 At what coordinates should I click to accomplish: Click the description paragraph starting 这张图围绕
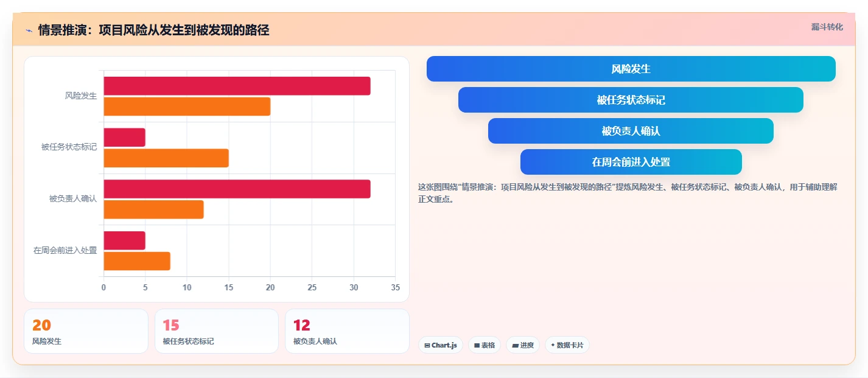tap(628, 193)
